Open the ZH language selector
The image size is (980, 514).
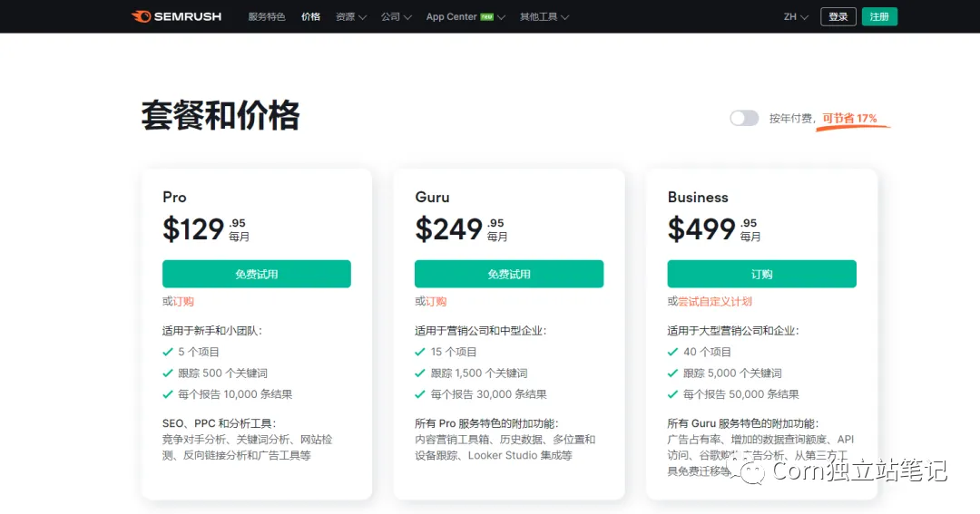(x=796, y=17)
